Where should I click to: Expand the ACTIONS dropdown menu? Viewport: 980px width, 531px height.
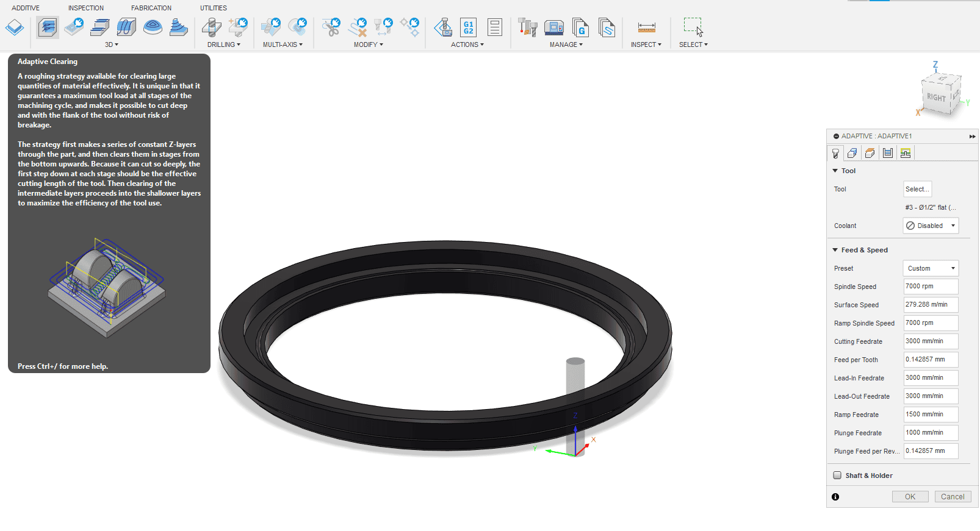click(467, 45)
